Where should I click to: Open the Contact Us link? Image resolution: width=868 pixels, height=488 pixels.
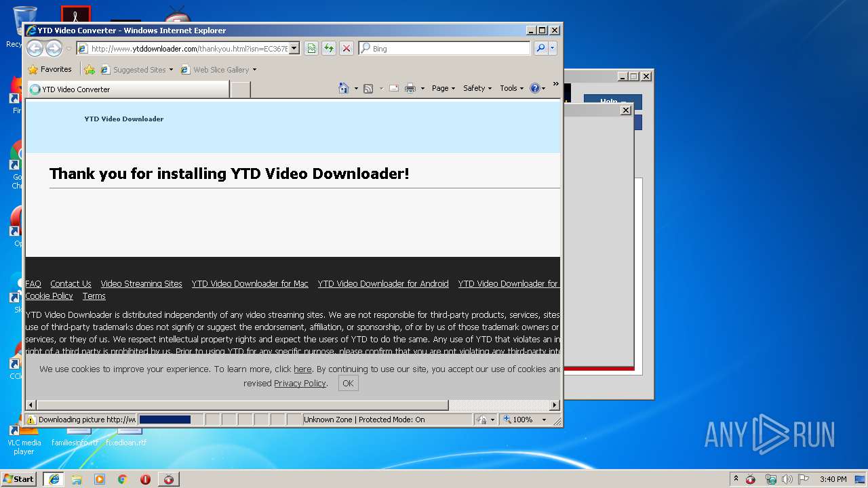71,284
